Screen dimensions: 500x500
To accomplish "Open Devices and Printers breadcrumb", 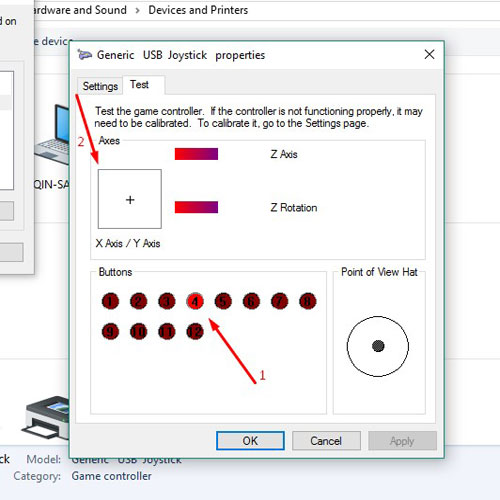I will [x=198, y=10].
